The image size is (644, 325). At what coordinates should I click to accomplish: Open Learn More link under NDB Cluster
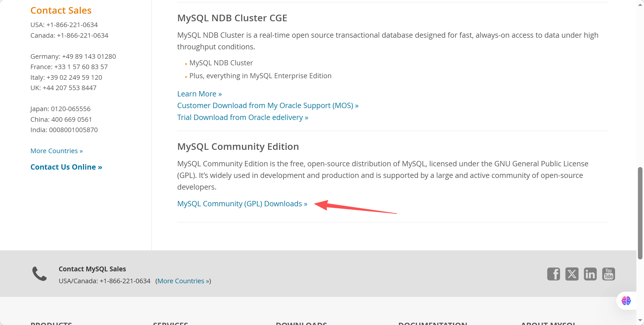(x=199, y=94)
